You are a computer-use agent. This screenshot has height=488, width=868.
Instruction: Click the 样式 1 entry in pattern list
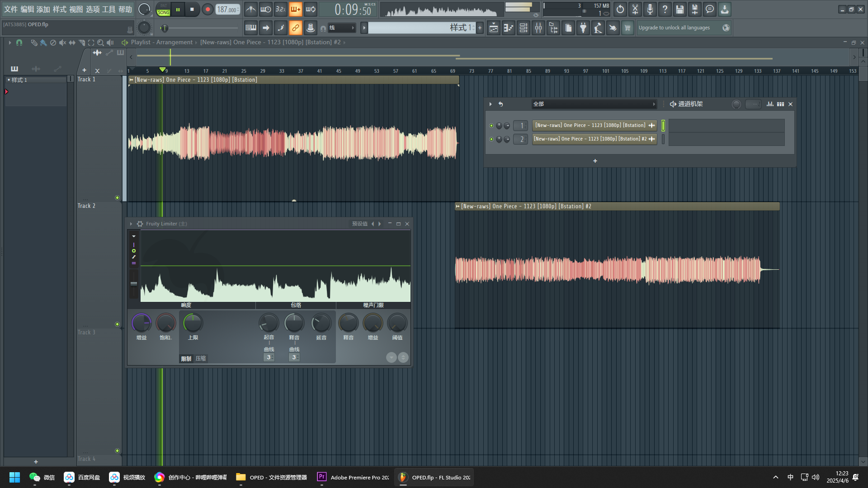(x=36, y=80)
